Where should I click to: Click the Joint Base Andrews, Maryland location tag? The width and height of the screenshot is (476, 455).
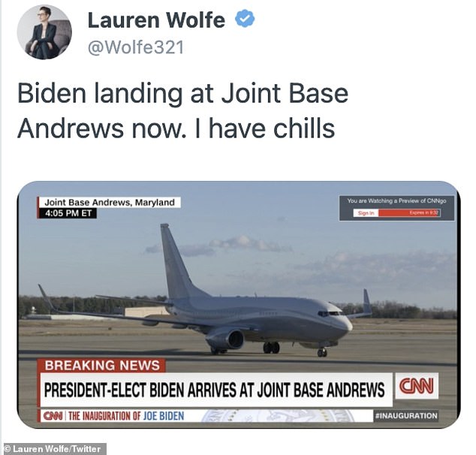tap(110, 203)
